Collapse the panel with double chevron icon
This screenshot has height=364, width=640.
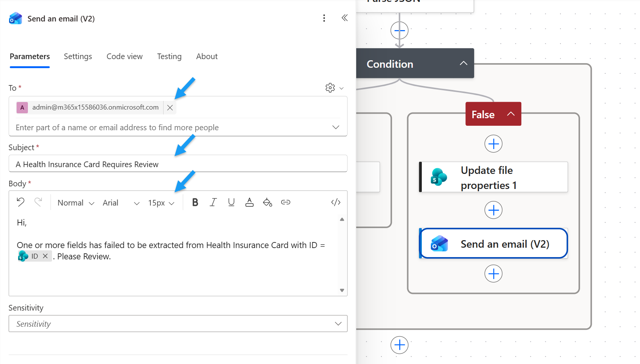tap(344, 18)
